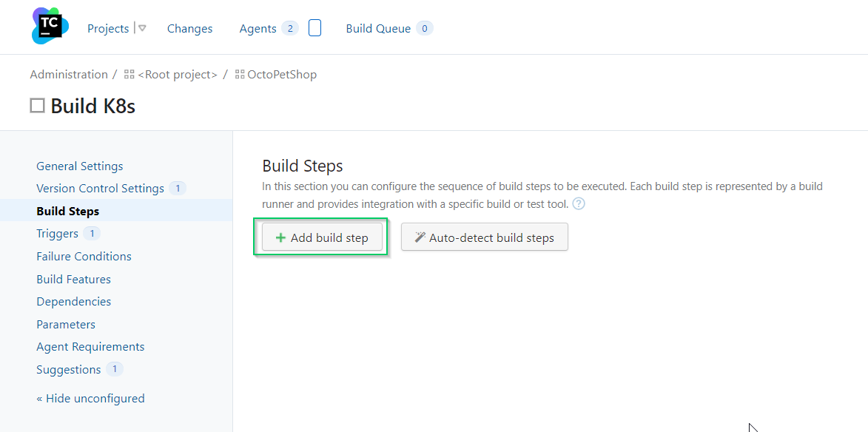Open the Changes page

click(189, 29)
